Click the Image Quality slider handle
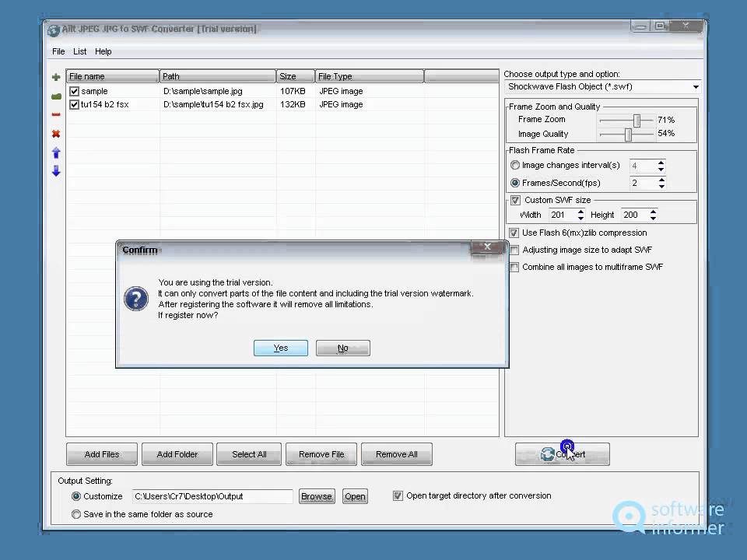The image size is (747, 560). tap(628, 135)
